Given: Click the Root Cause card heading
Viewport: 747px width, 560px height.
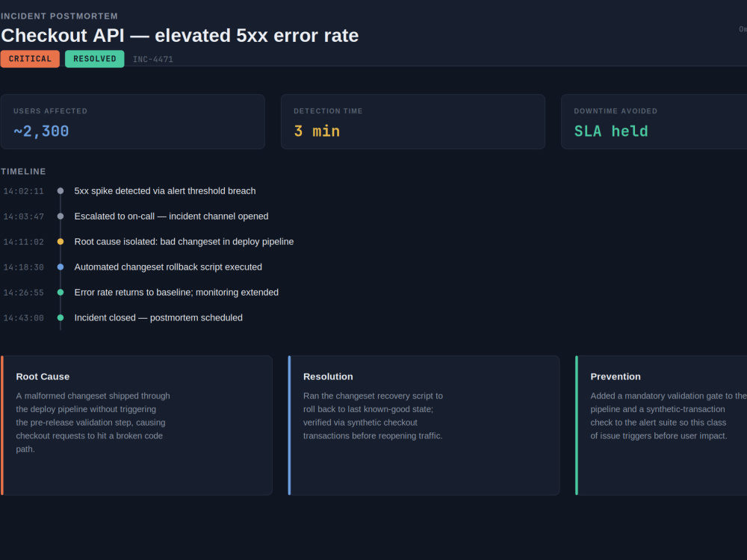Looking at the screenshot, I should point(43,376).
